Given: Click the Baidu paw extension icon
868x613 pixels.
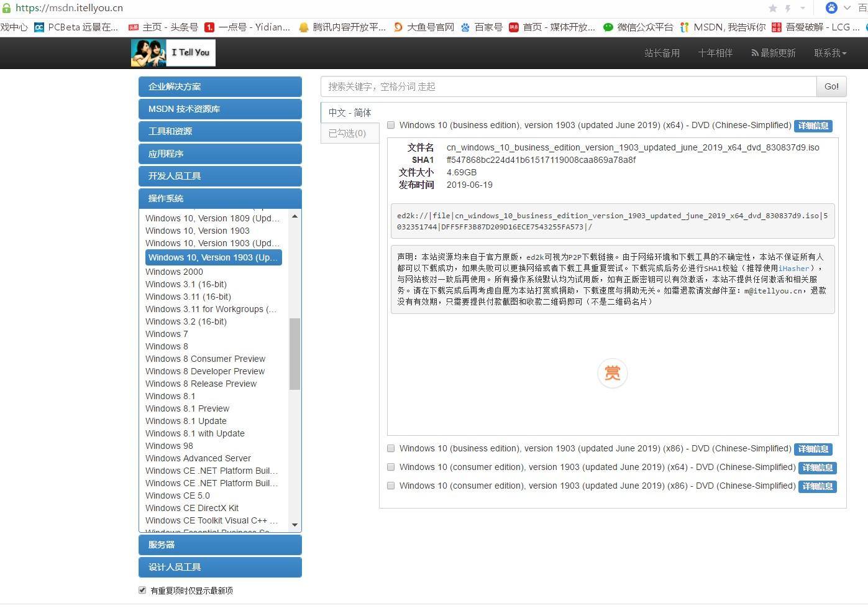Looking at the screenshot, I should (831, 8).
